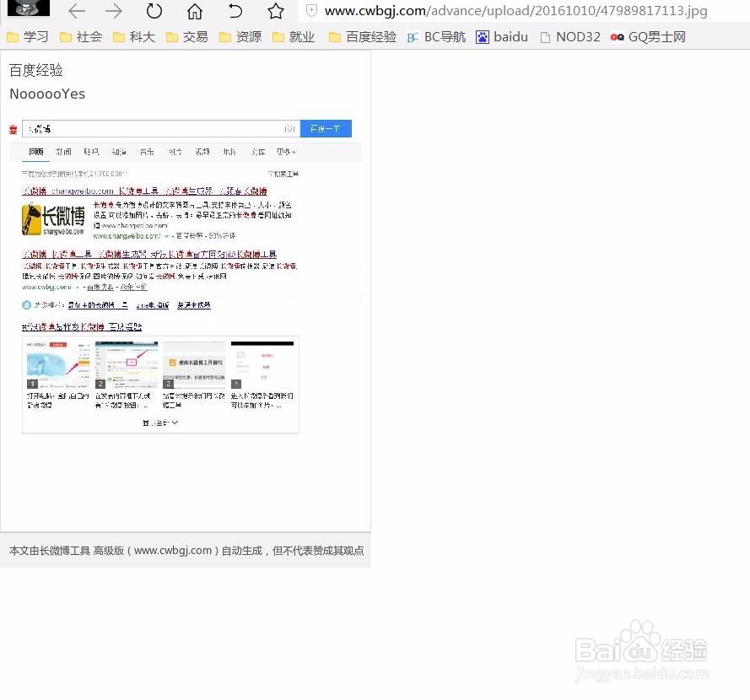750x700 pixels.
Task: Open the GQ男士网 bookmark
Action: [x=648, y=37]
